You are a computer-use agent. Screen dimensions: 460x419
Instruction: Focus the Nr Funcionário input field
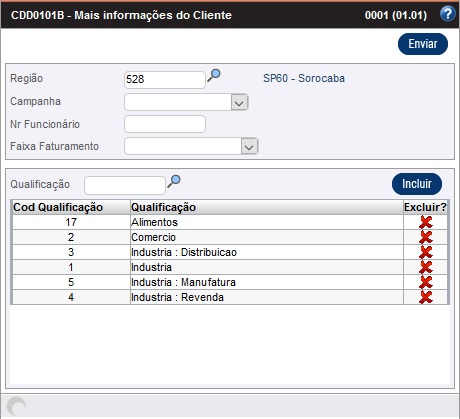click(x=165, y=124)
